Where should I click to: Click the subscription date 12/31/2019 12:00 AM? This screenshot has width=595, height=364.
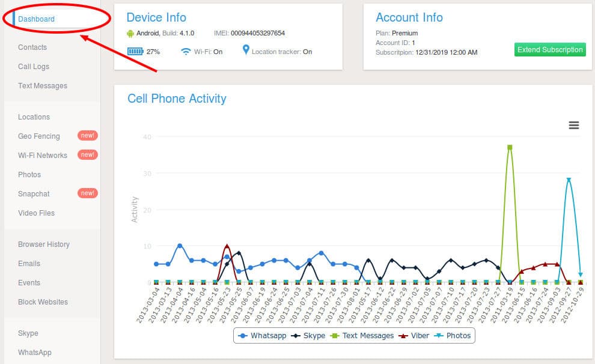[446, 52]
